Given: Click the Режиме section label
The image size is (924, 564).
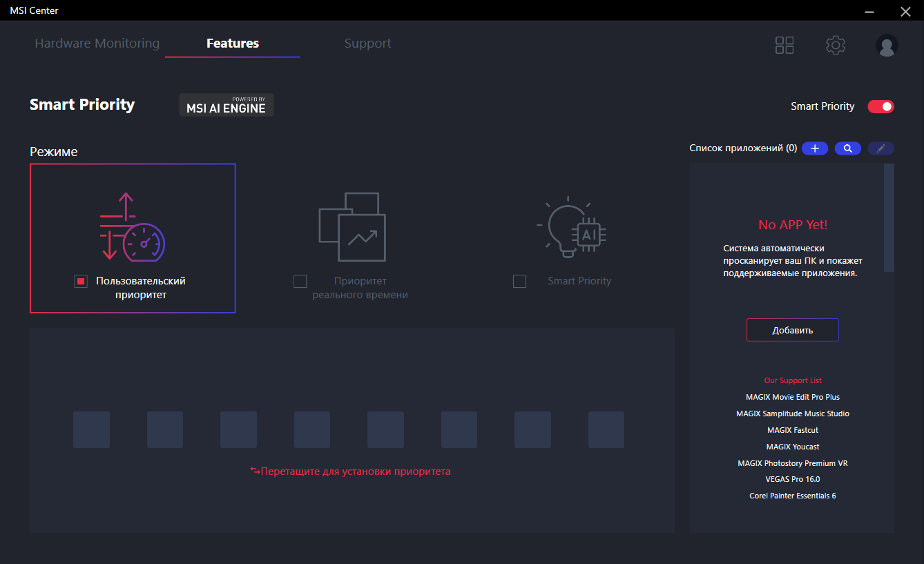Looking at the screenshot, I should click(54, 152).
